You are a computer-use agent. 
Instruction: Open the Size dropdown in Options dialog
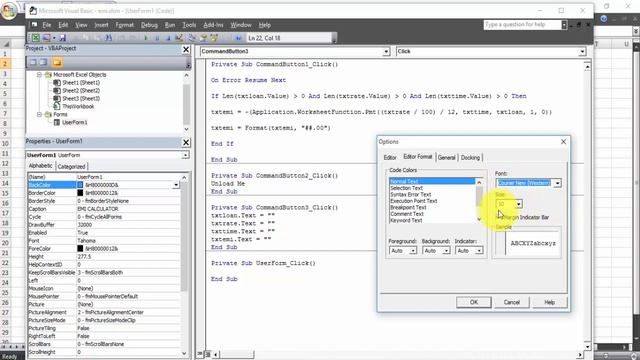519,204
